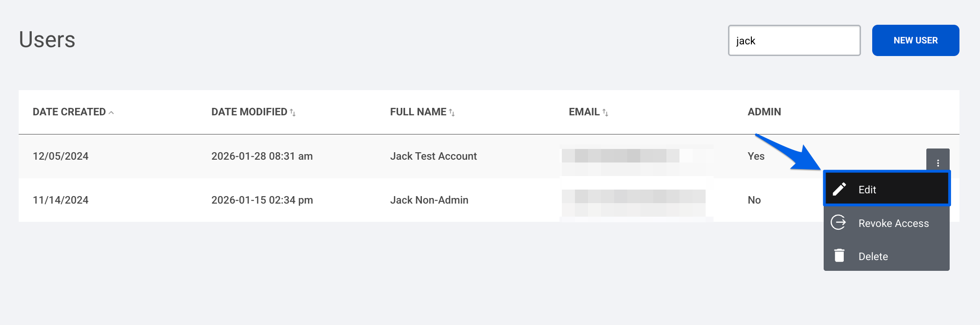Select Edit from the context menu
The image size is (980, 325).
[887, 189]
